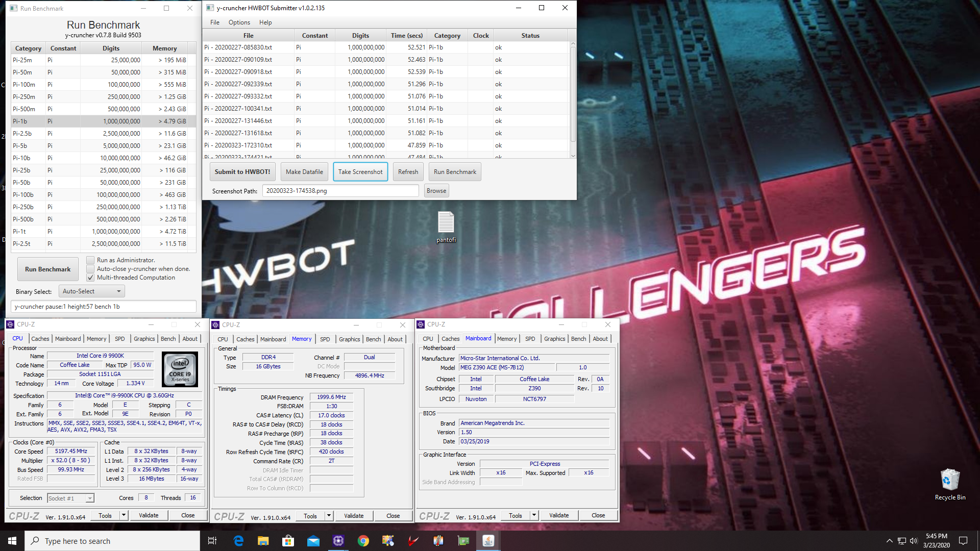Select result Pi - 20200227-085830.txt

(385, 47)
